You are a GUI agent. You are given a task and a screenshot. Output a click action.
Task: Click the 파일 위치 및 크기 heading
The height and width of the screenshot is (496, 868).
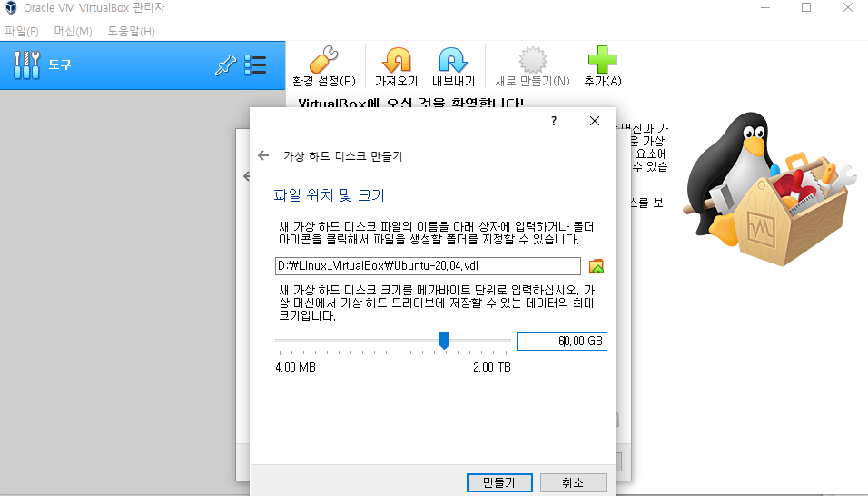329,194
